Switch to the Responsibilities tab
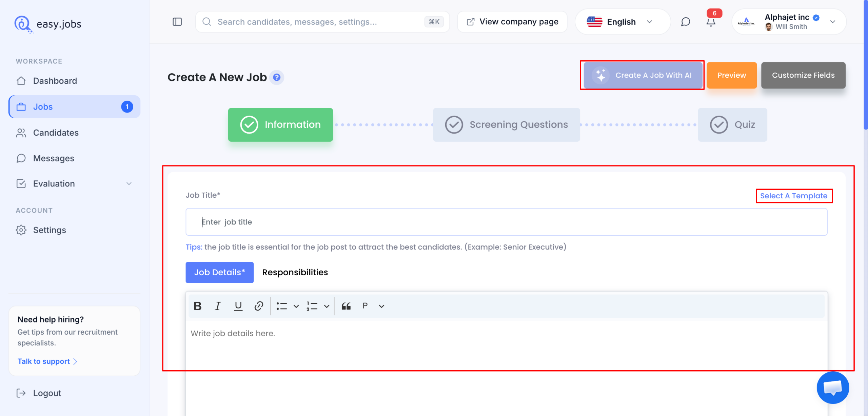The height and width of the screenshot is (416, 868). click(295, 272)
